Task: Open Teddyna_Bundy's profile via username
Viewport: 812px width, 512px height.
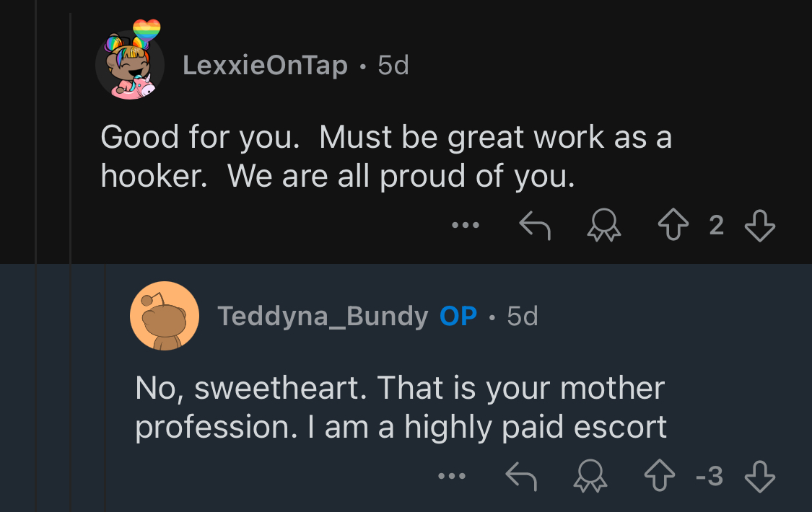Action: 323,316
